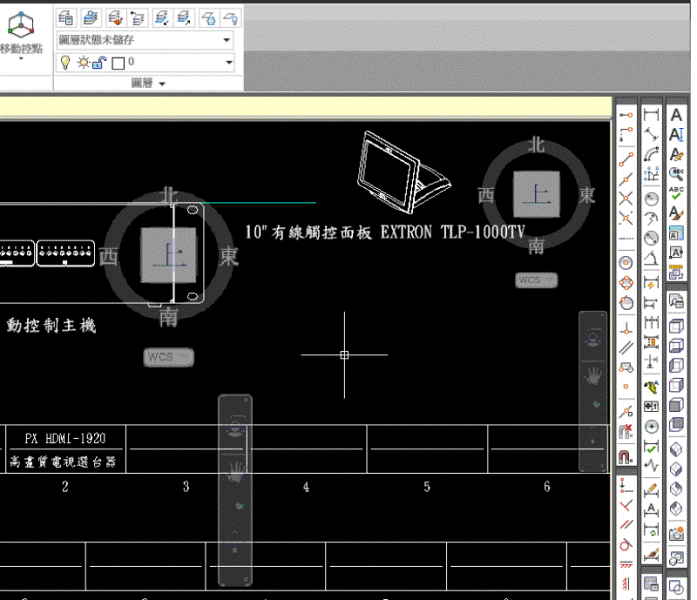Enable Quadrant object snap

[x=626, y=283]
